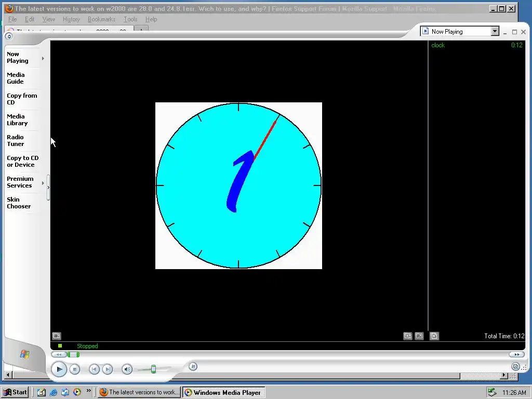Click the 11:26 AM system clock
The height and width of the screenshot is (399, 532).
[x=514, y=393]
